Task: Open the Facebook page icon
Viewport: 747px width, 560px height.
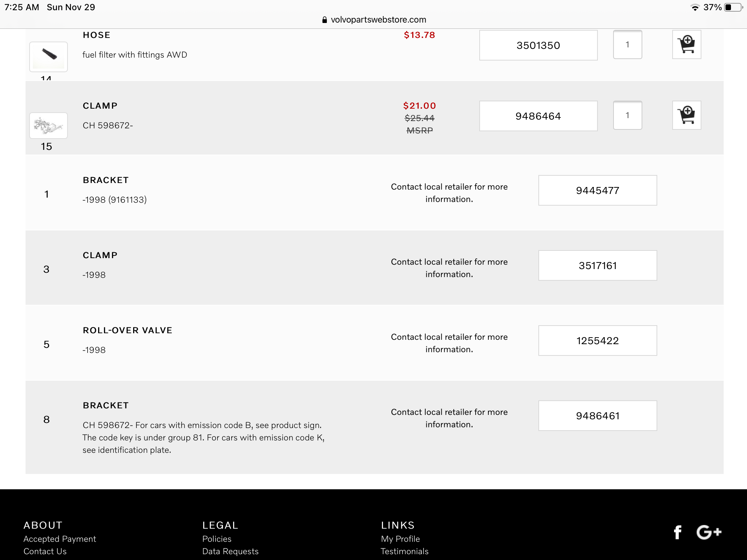Action: [678, 532]
